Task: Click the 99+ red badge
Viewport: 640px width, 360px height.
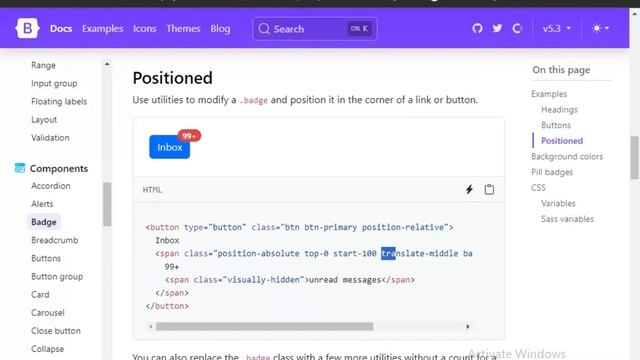Action: (x=189, y=136)
